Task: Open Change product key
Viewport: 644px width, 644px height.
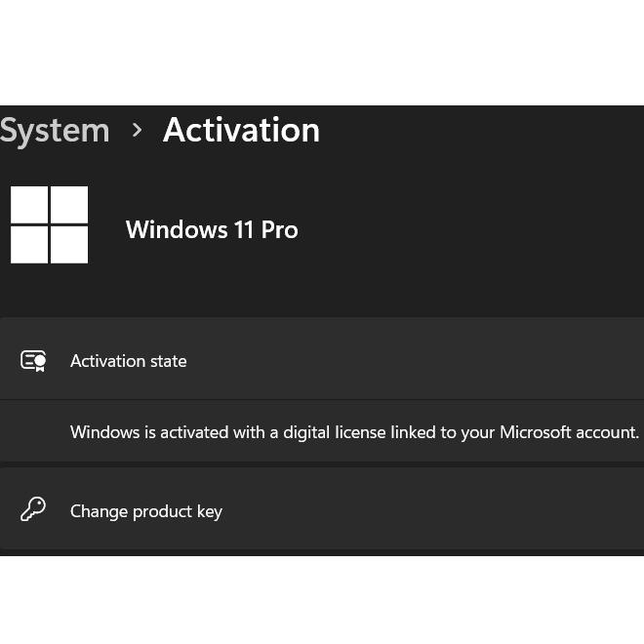Action: (x=146, y=511)
